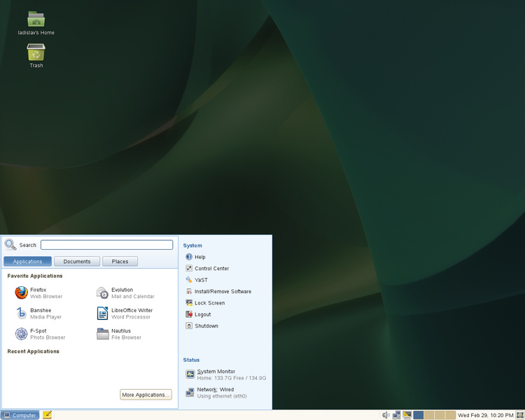
Task: Open Control Center
Action: [x=207, y=268]
